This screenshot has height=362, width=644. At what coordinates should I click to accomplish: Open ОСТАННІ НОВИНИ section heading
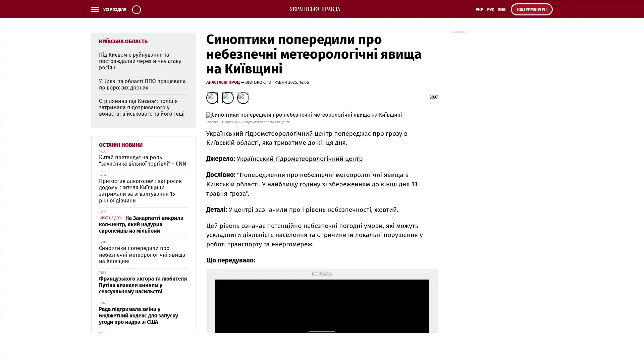click(x=120, y=145)
